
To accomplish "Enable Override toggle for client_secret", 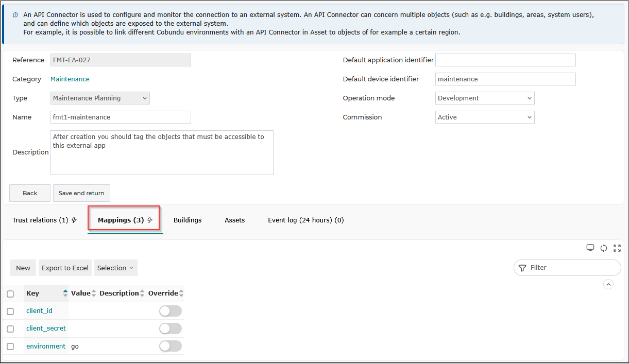I will click(x=171, y=328).
